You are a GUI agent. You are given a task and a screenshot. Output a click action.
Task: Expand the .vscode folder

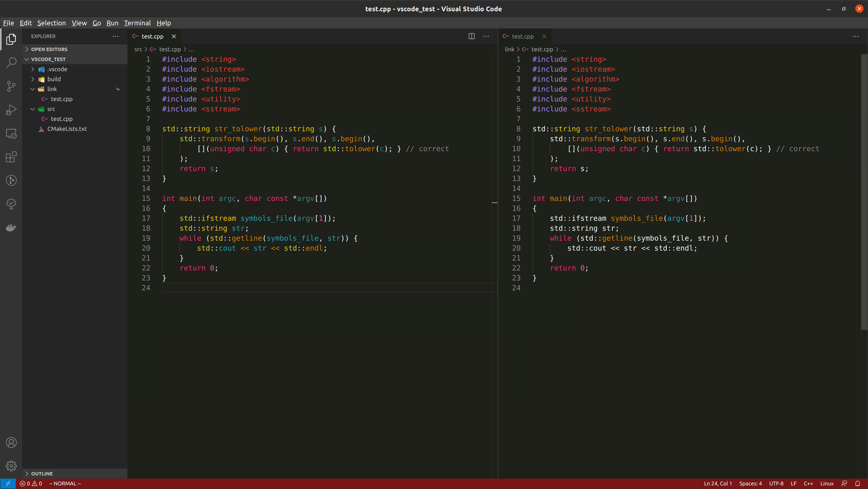coord(75,69)
